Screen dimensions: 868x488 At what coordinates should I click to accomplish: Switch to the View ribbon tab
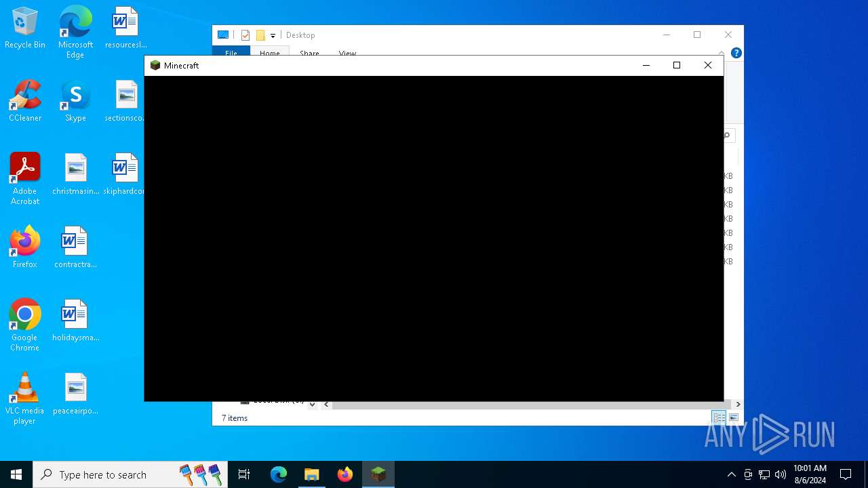(347, 53)
